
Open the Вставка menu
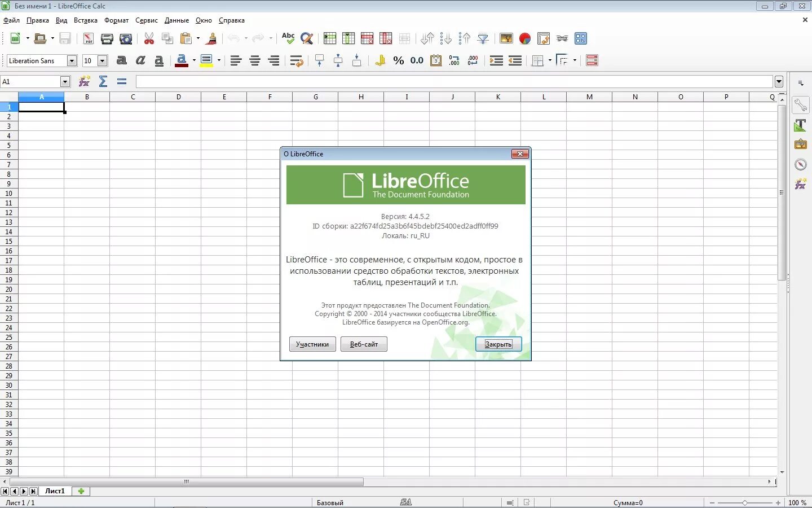coord(86,20)
